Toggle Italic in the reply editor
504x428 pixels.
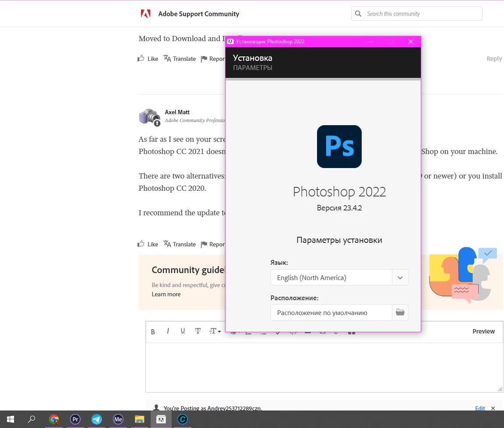pyautogui.click(x=168, y=331)
